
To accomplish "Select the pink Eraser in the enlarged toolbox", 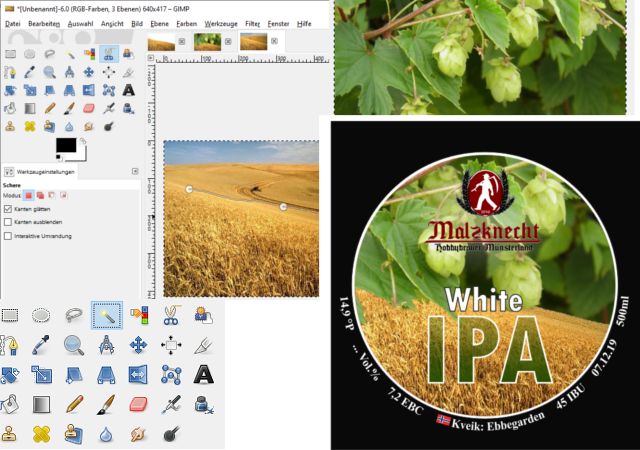I will [x=138, y=404].
